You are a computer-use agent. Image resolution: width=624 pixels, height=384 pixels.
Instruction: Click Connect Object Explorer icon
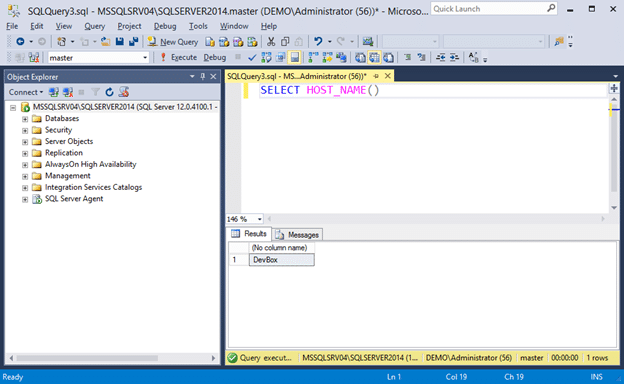coord(53,92)
